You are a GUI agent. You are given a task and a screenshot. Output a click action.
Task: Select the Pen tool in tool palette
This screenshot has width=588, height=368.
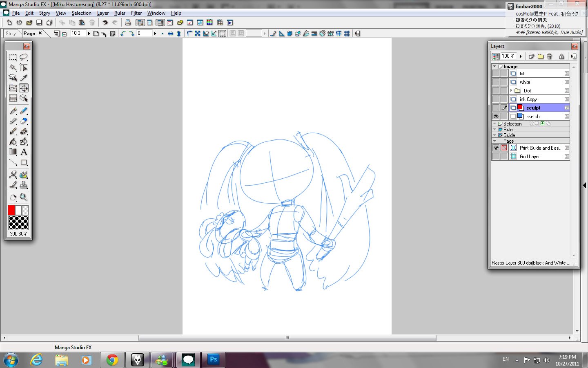coord(13,111)
